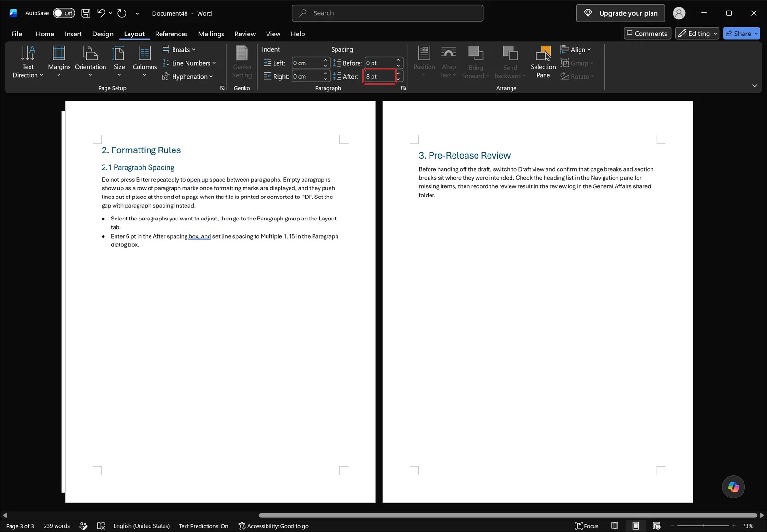
Task: Switch to the Design tab
Action: coord(103,34)
